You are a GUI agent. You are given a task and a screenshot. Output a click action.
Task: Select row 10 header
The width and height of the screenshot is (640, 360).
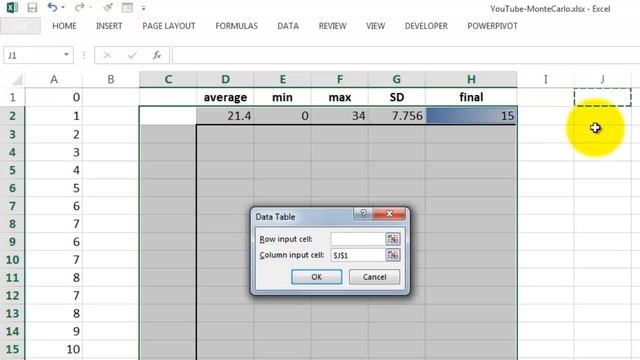click(12, 260)
